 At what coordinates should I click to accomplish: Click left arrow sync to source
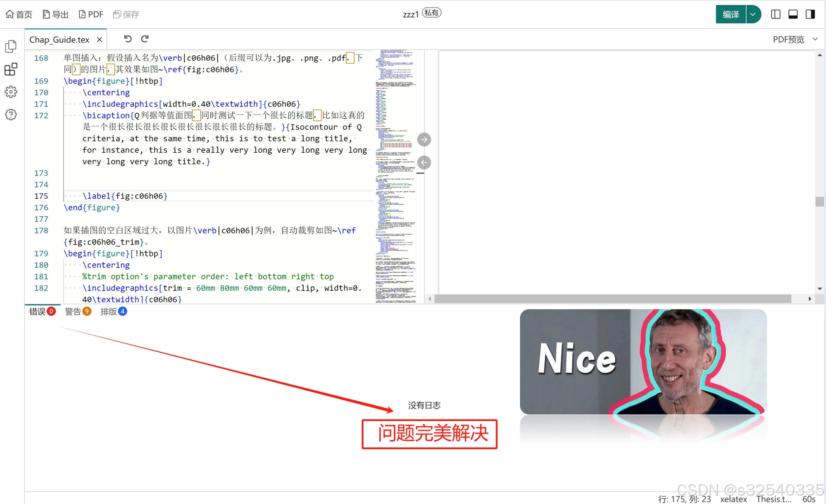pyautogui.click(x=424, y=163)
